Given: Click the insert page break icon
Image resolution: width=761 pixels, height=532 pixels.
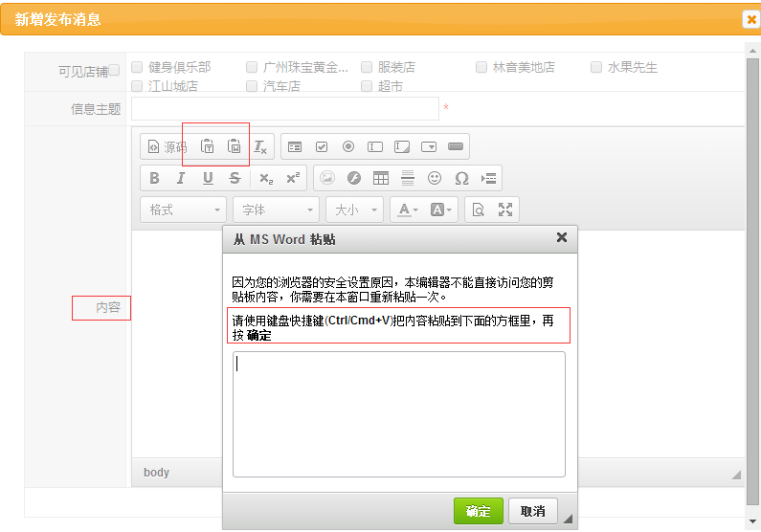Looking at the screenshot, I should [x=488, y=178].
